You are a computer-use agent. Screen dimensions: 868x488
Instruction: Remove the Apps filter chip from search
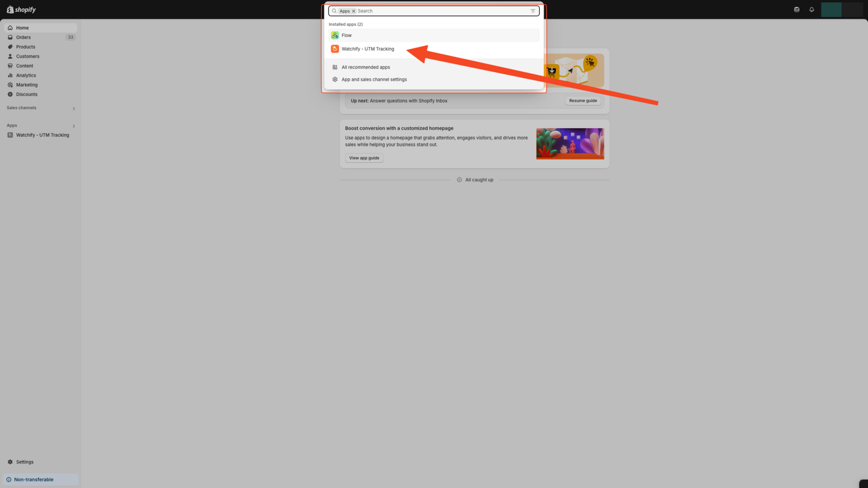coord(354,11)
